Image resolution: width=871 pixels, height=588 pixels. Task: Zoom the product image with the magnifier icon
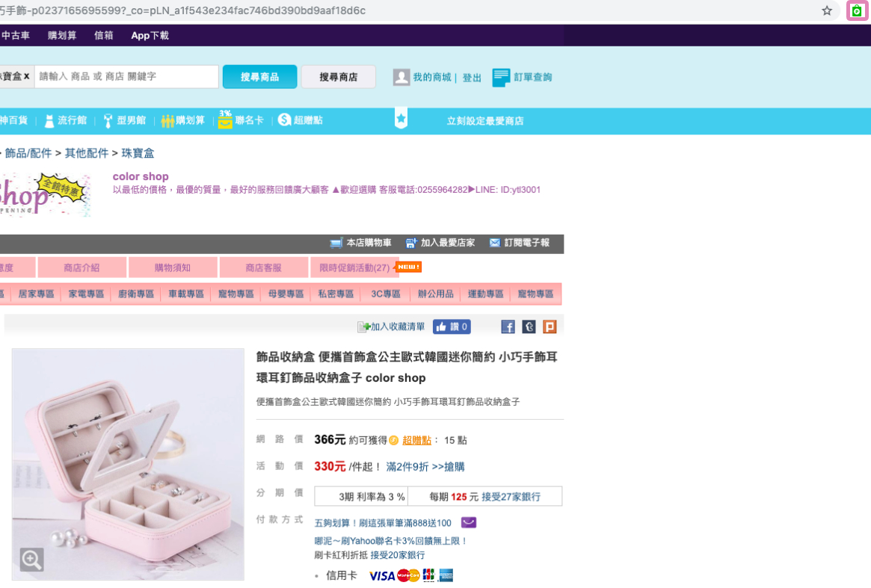[x=31, y=560]
